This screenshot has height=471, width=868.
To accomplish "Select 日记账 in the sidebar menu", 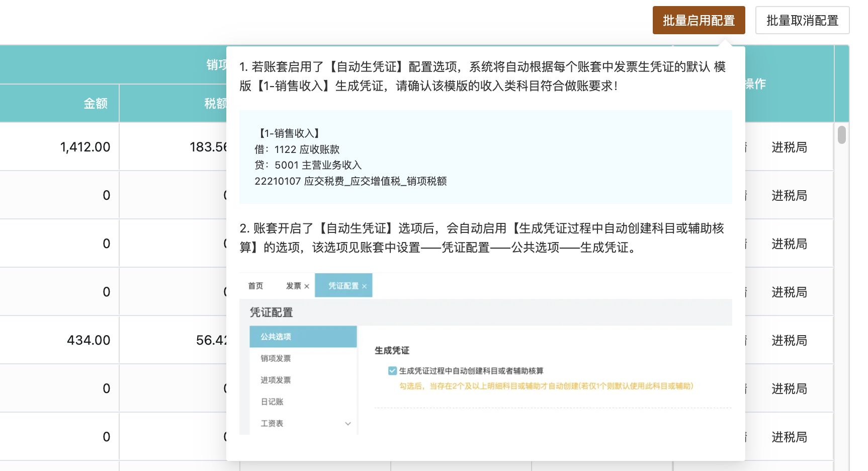I will coord(272,402).
